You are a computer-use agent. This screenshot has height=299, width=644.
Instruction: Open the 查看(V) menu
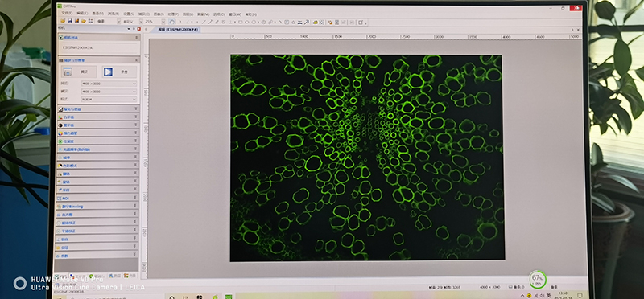98,14
